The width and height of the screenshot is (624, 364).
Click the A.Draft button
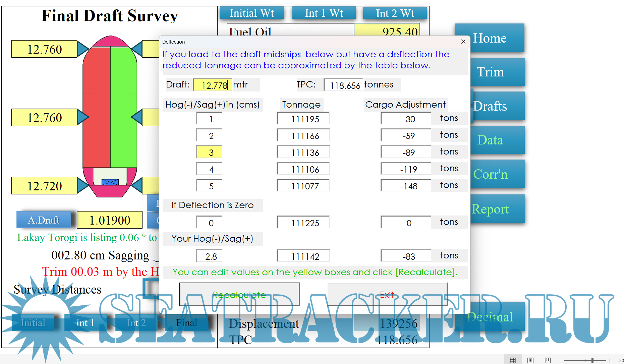point(44,220)
